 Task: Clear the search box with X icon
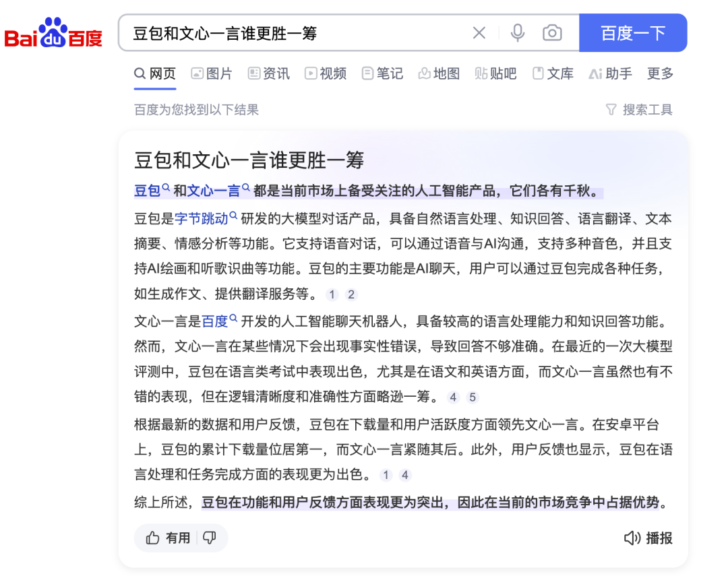pyautogui.click(x=479, y=33)
